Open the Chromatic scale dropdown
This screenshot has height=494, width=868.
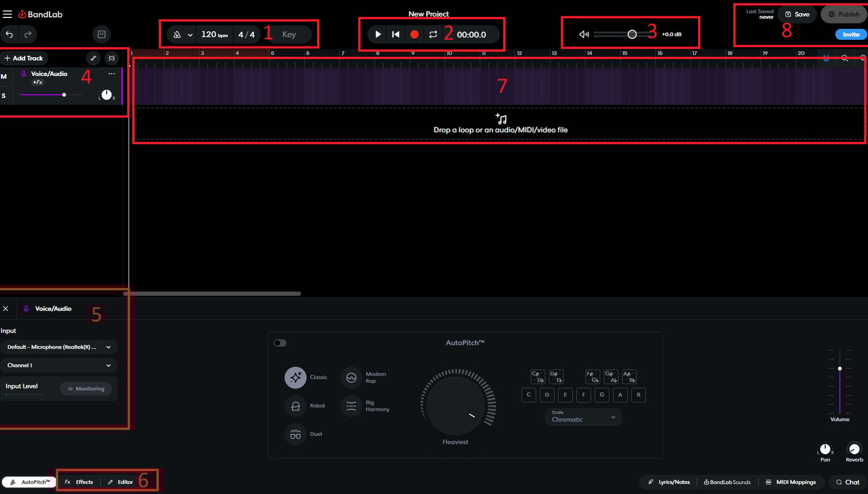pos(583,417)
